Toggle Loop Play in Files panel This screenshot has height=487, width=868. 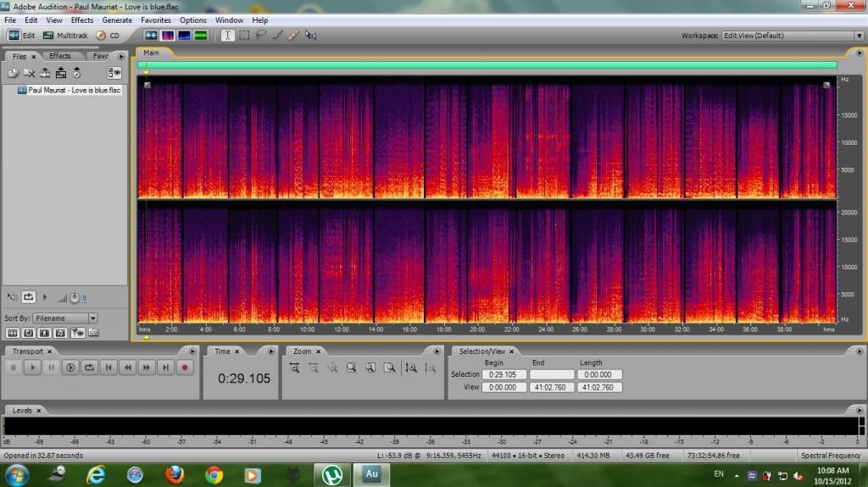click(28, 298)
